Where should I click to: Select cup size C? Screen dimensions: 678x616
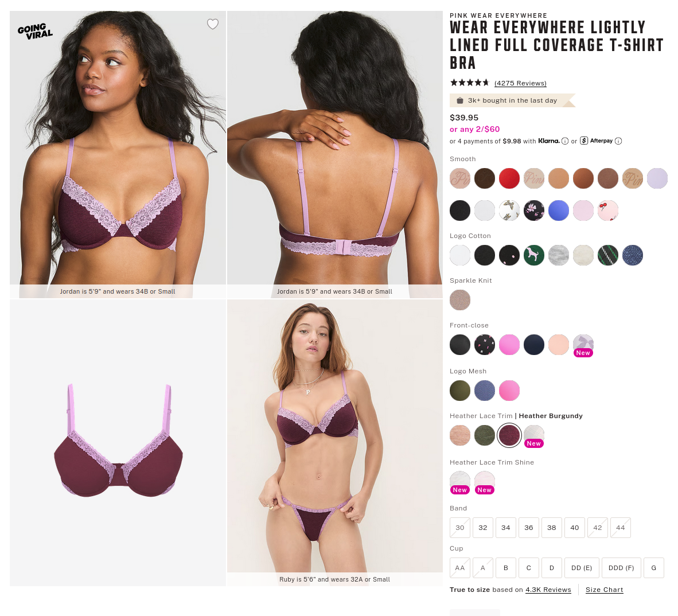529,568
